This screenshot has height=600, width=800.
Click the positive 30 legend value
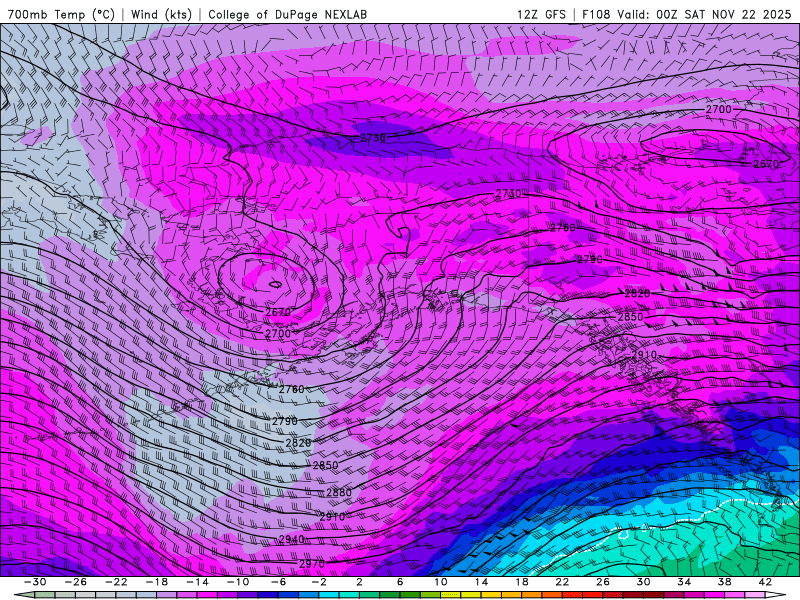tap(643, 582)
